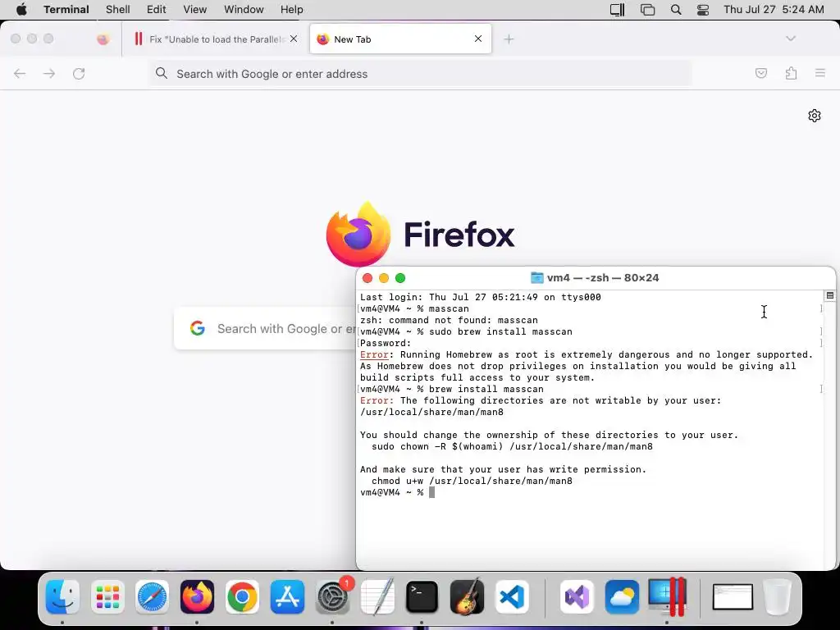
Task: Click the Terminal prompt cursor line
Action: click(398, 492)
